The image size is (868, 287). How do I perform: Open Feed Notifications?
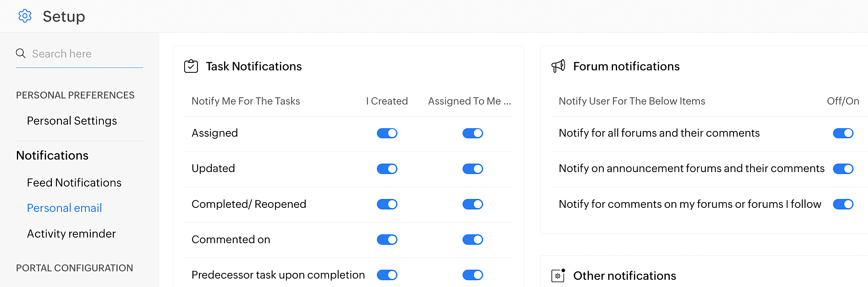74,182
